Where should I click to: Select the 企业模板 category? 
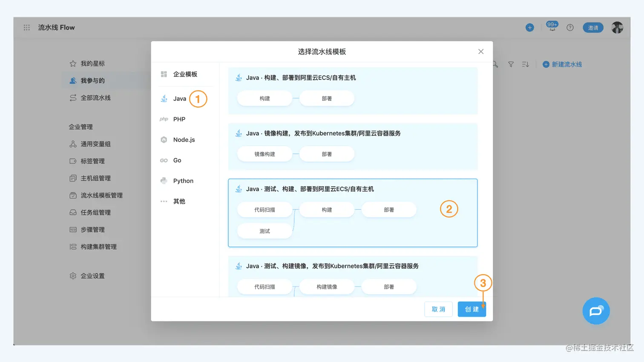pyautogui.click(x=186, y=74)
